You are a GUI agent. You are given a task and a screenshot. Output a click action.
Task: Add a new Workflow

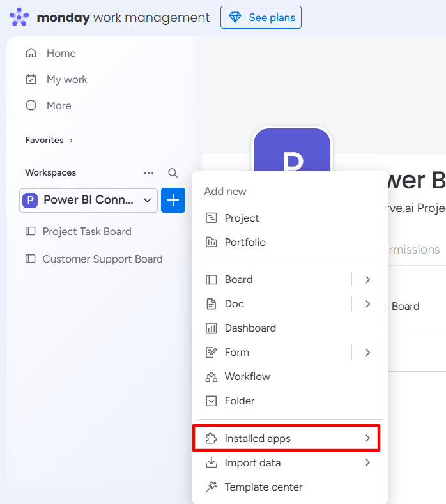(247, 377)
